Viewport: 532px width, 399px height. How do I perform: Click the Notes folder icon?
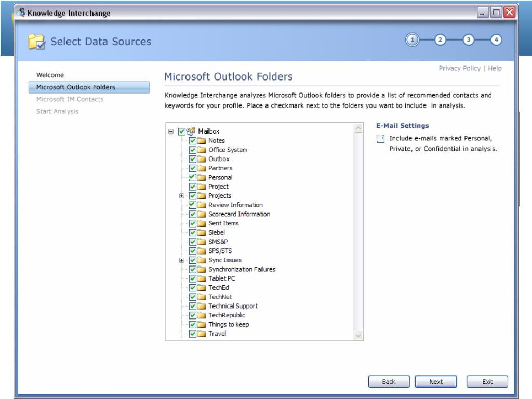pos(202,140)
